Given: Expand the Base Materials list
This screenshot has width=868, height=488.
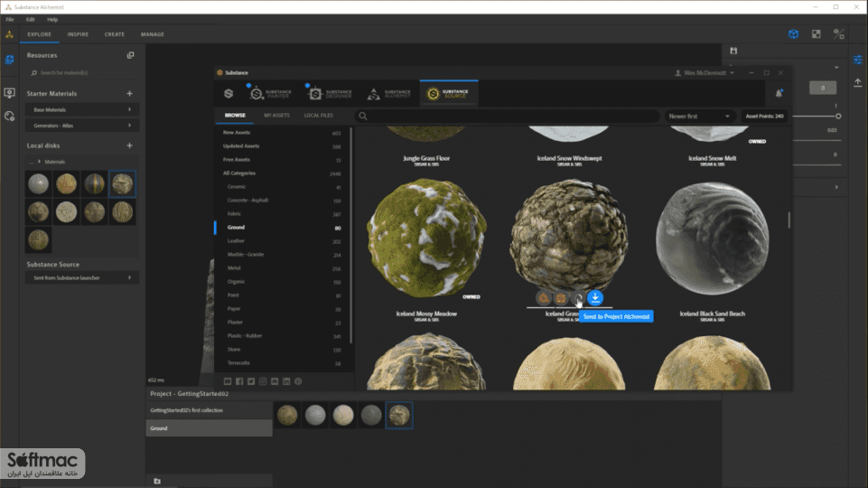Looking at the screenshot, I should pos(82,109).
